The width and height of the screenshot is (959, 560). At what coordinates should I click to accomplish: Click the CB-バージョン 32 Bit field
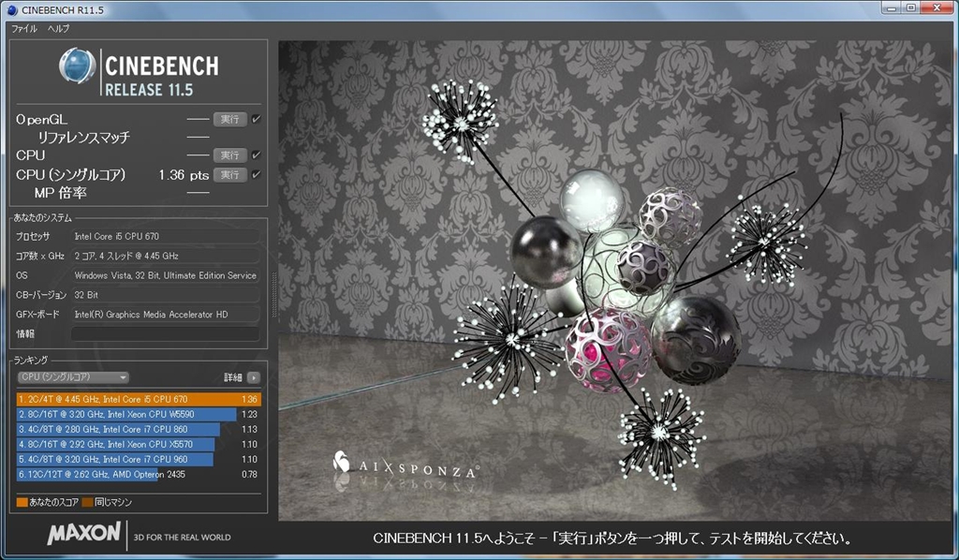[x=166, y=295]
